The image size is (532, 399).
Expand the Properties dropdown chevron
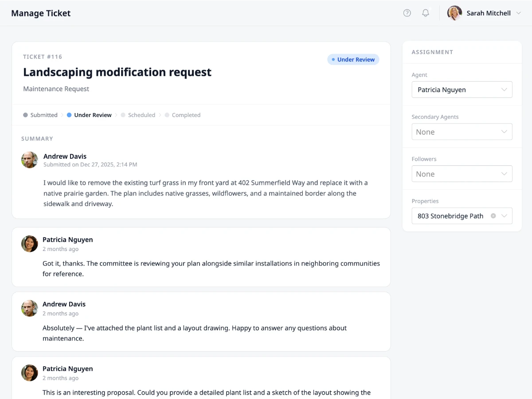(504, 216)
